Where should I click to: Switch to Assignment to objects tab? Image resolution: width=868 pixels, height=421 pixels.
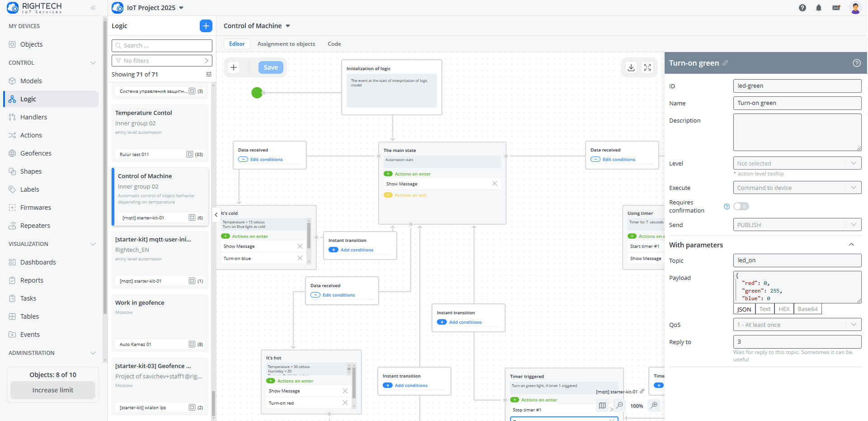[286, 44]
